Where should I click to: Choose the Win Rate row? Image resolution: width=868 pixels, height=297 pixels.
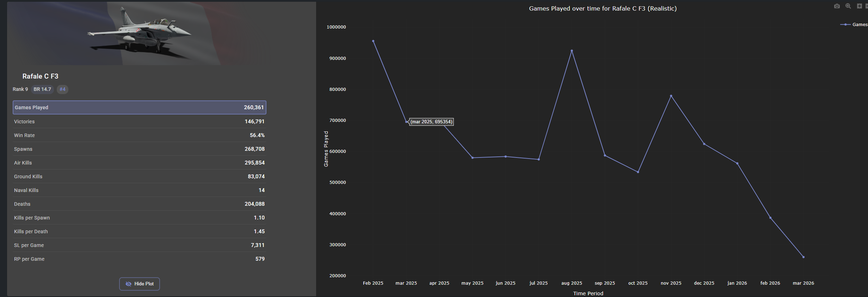point(139,135)
